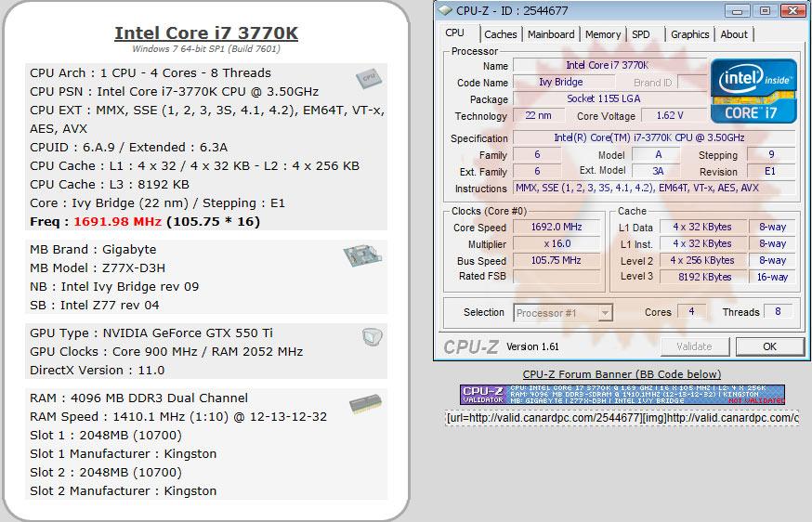Click the CPU-Z title bar app icon
The height and width of the screenshot is (522, 812).
pos(445,10)
